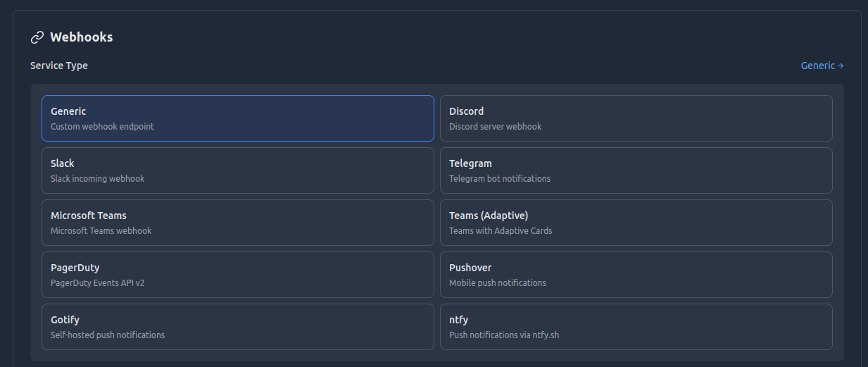Pick the Telegram service card
868x367 pixels.
pyautogui.click(x=636, y=170)
